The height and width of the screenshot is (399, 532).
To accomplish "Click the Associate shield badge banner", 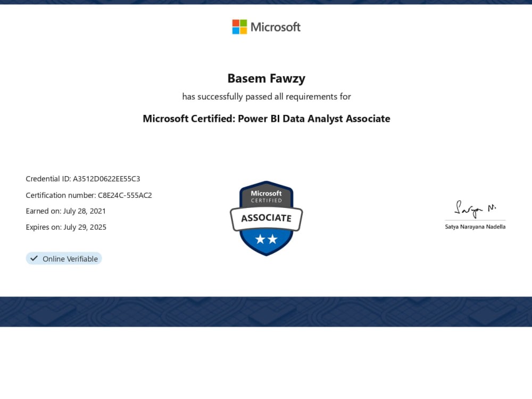I will (266, 218).
